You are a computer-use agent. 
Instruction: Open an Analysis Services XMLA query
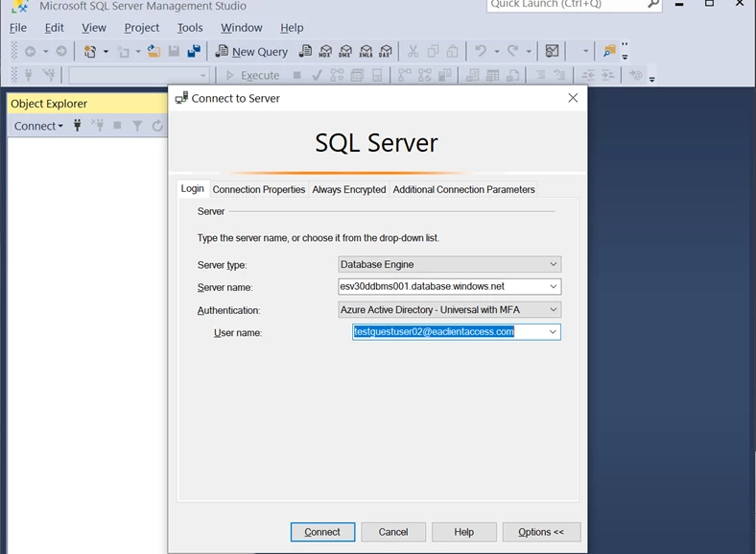(366, 51)
